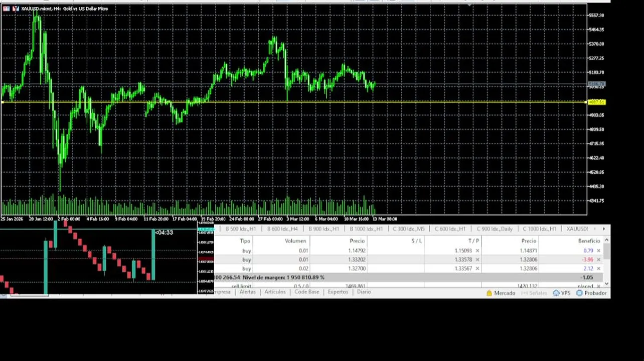644x361 pixels.
Task: Open the Diario toolbox tab
Action: [364, 292]
